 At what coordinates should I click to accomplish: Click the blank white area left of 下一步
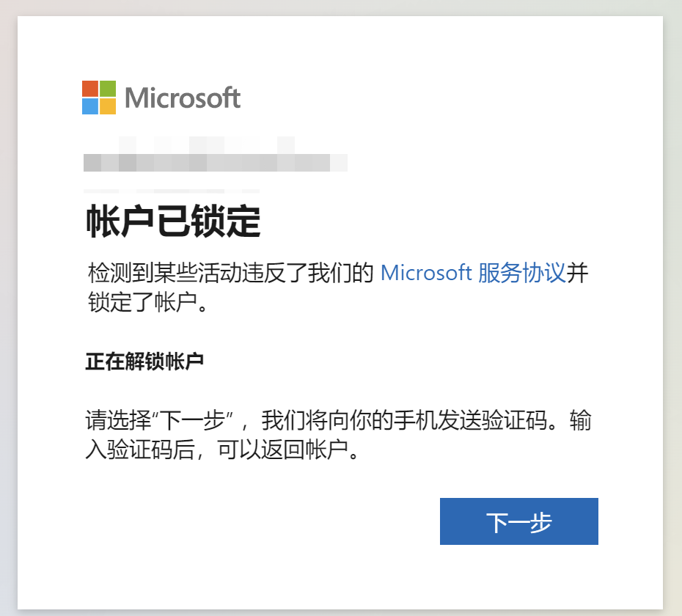[261, 521]
